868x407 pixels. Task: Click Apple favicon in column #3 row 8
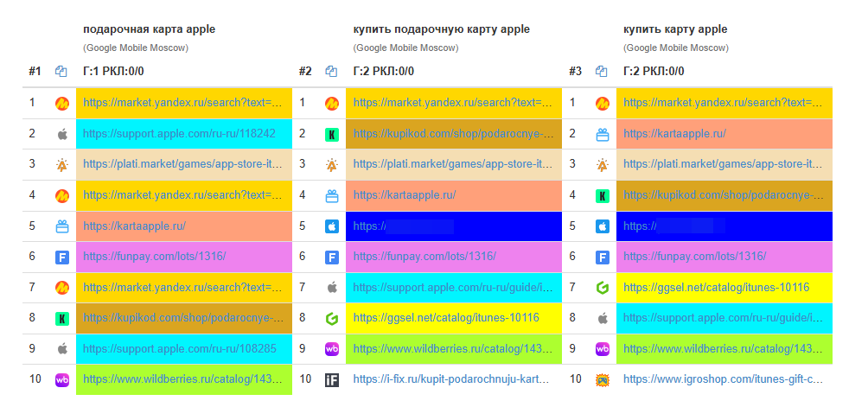(x=603, y=319)
